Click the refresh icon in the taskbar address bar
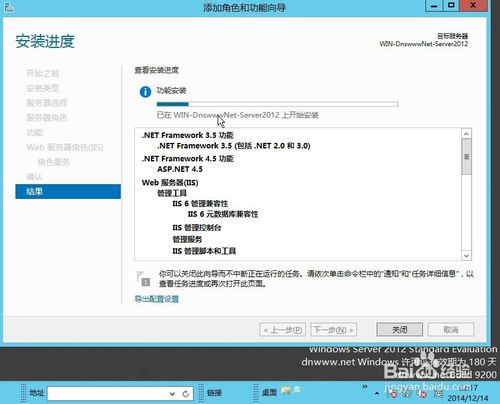Screen dimensions: 500x404 pyautogui.click(x=186, y=394)
